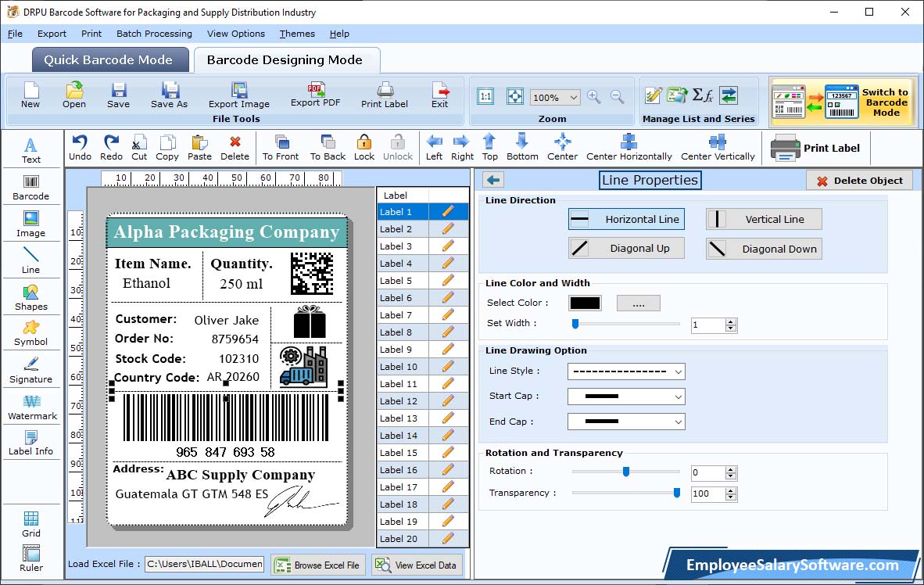Click the back arrow in Line Properties
Image resolution: width=924 pixels, height=585 pixels.
(493, 180)
